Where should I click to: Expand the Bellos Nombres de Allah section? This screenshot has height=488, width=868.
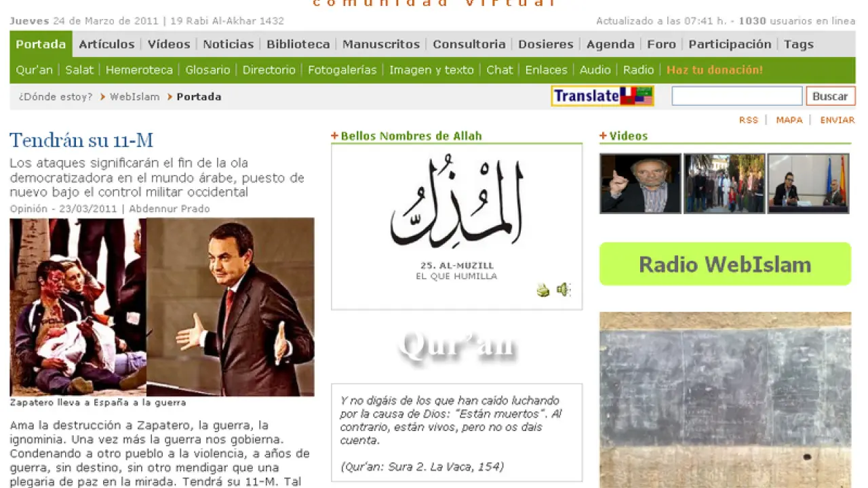tap(334, 136)
